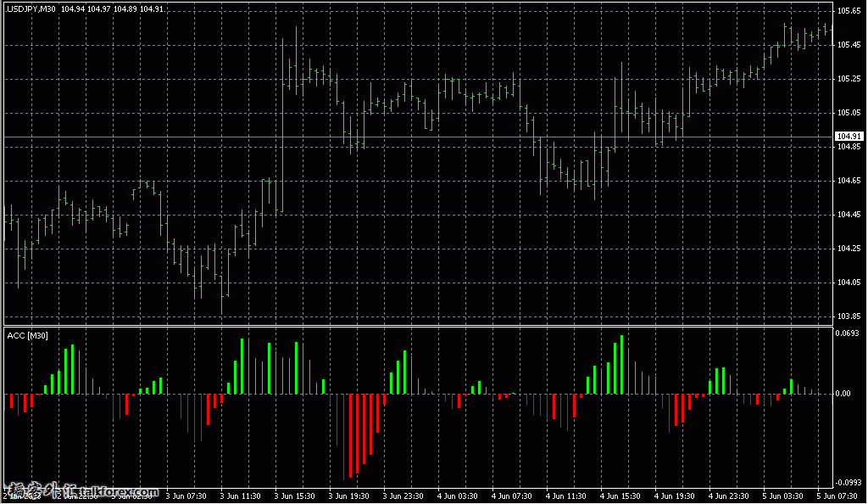Click the 4 Jun 19:30 time label
The image size is (868, 504).
pyautogui.click(x=674, y=496)
